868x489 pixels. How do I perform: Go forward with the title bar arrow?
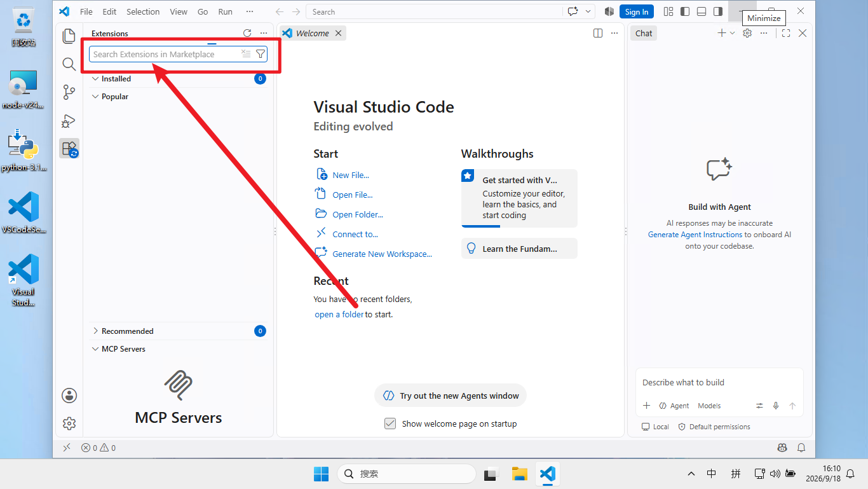tap(296, 11)
